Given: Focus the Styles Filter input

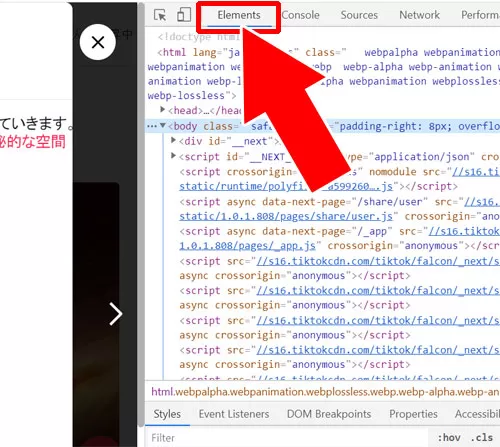Looking at the screenshot, I should [x=287, y=438].
